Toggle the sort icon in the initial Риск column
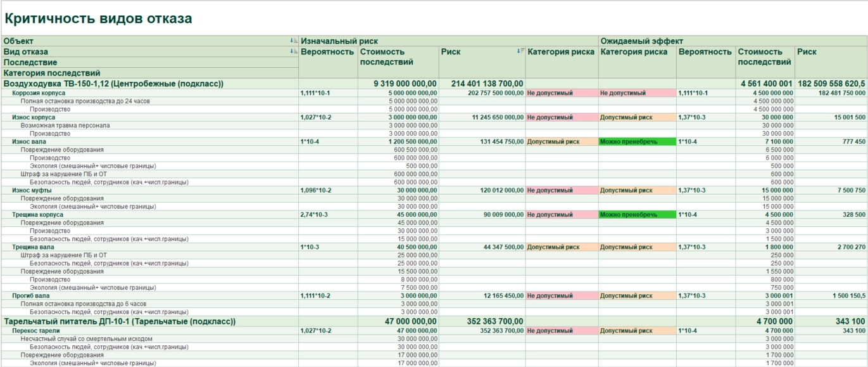This screenshot has width=868, height=367. click(x=520, y=51)
